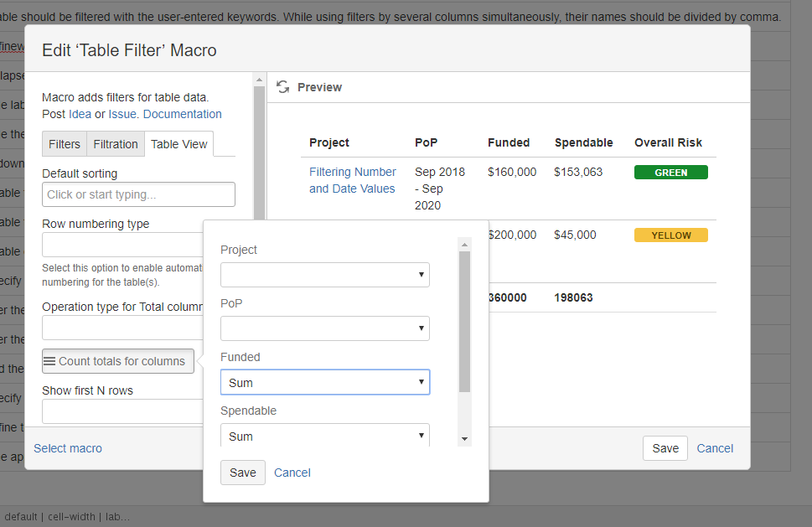Switch to the Filtration tab
The image size is (812, 527).
click(116, 144)
